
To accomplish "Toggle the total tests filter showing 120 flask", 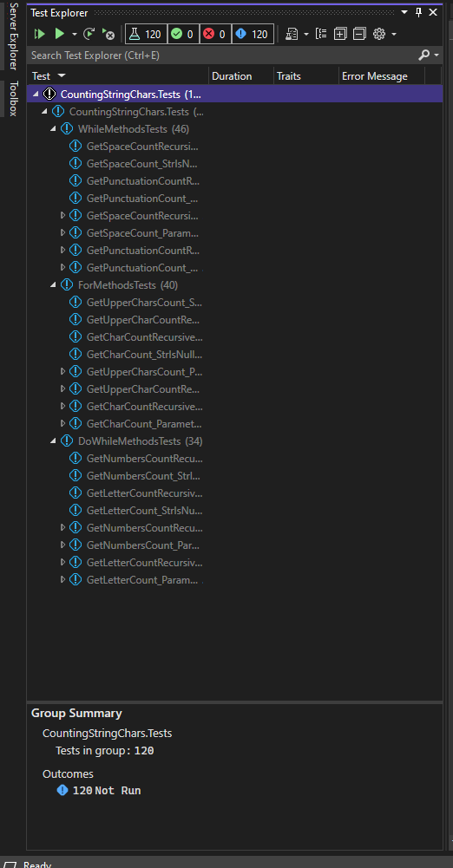I will pyautogui.click(x=146, y=35).
